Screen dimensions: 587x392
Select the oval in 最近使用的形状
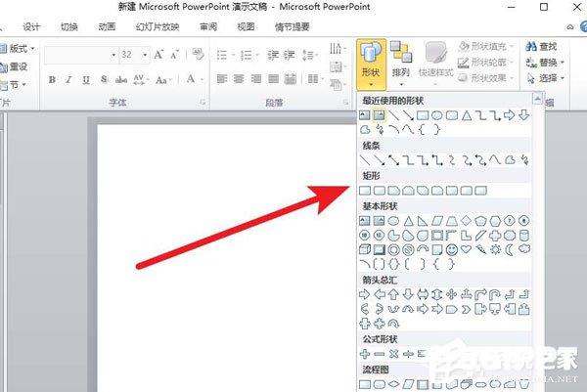pos(437,115)
